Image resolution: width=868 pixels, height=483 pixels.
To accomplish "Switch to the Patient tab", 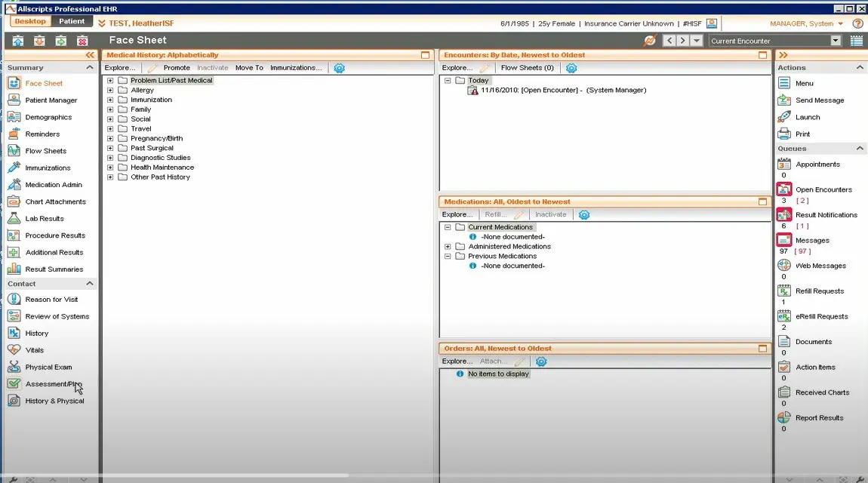I will 72,21.
